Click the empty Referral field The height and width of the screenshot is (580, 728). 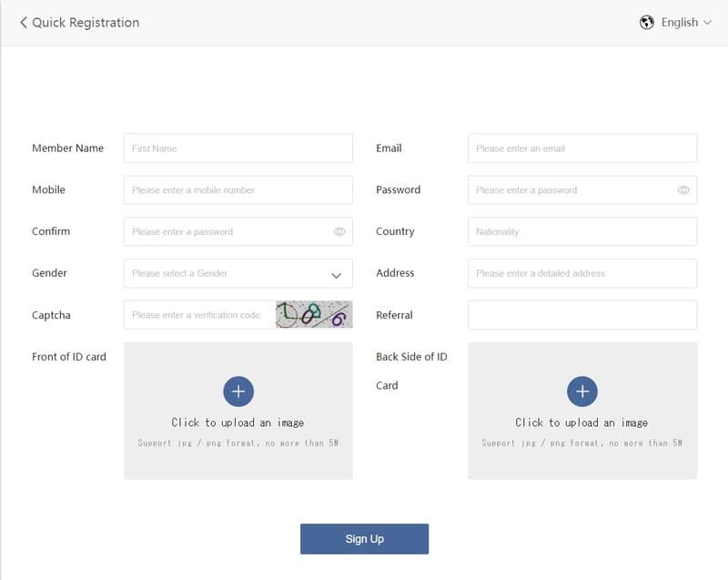pos(582,315)
